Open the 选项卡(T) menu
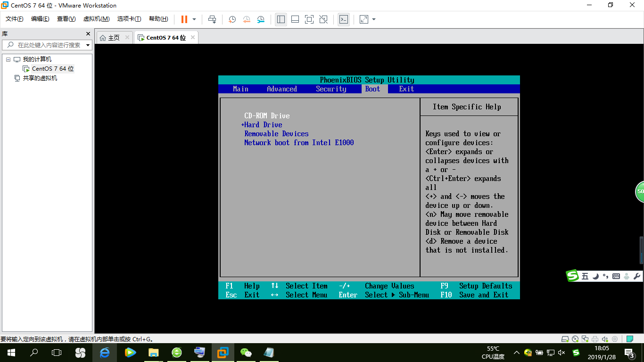 click(x=129, y=19)
